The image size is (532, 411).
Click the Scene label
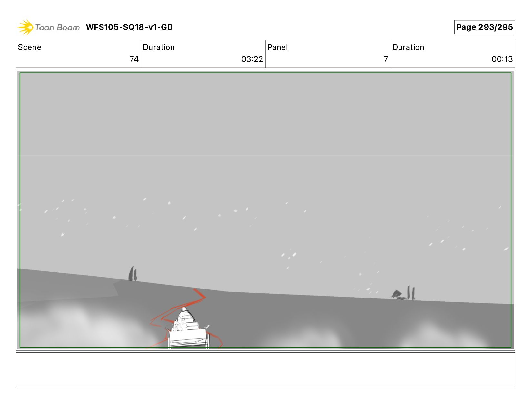click(x=30, y=47)
